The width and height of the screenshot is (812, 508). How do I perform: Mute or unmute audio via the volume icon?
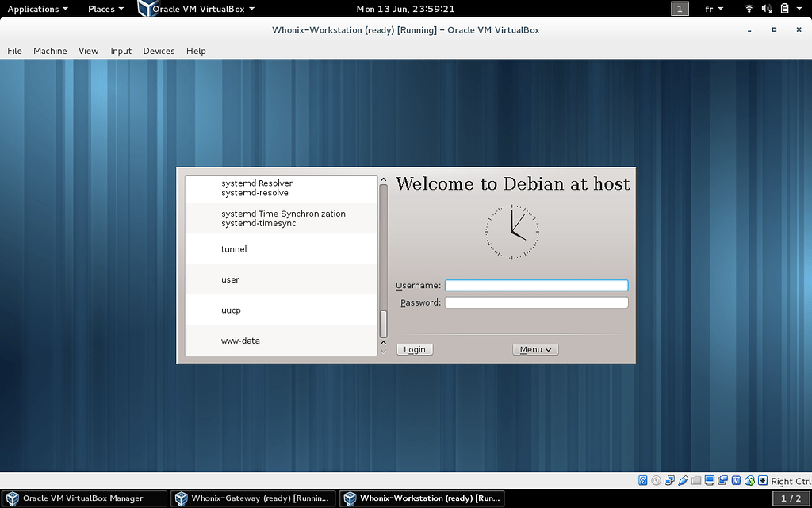coord(764,9)
